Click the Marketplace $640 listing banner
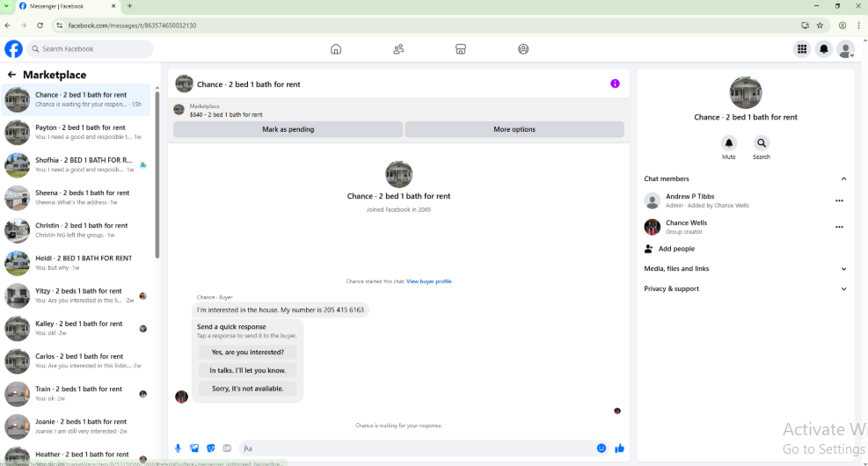The image size is (868, 466). 398,110
